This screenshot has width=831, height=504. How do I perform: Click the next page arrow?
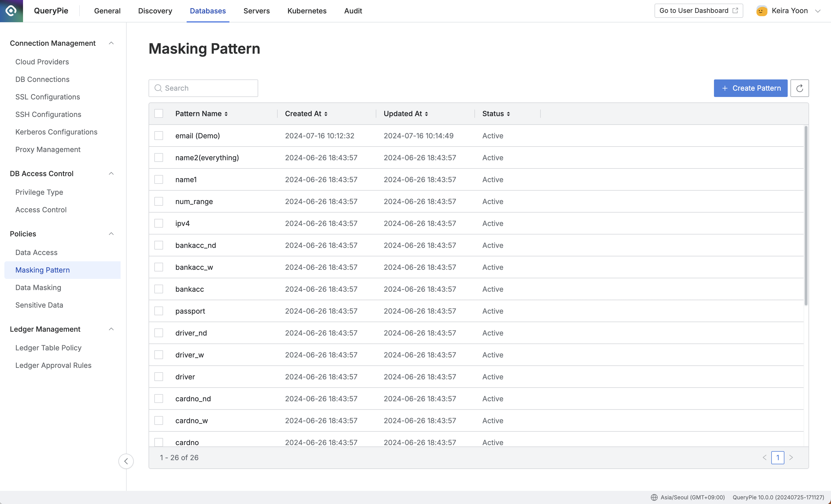click(x=791, y=457)
